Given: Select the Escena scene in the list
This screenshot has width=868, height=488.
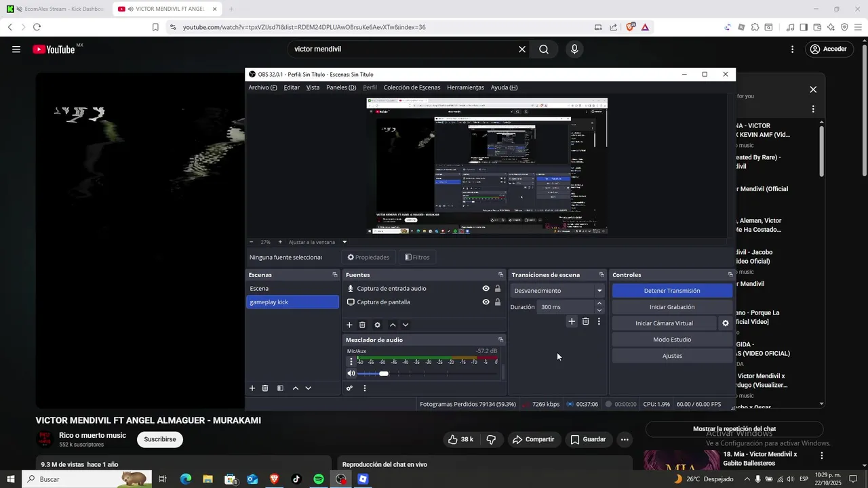Looking at the screenshot, I should pyautogui.click(x=292, y=289).
